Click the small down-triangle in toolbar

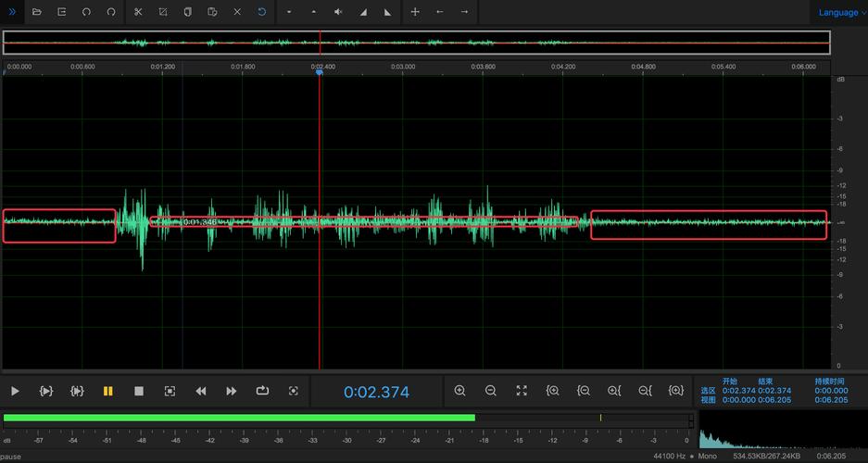[x=289, y=12]
